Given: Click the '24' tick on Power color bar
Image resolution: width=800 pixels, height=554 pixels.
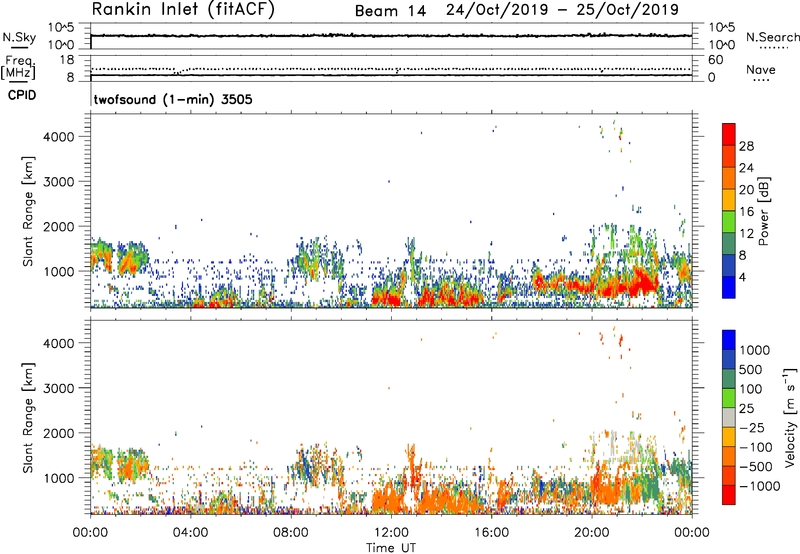Looking at the screenshot, I should coord(746,168).
